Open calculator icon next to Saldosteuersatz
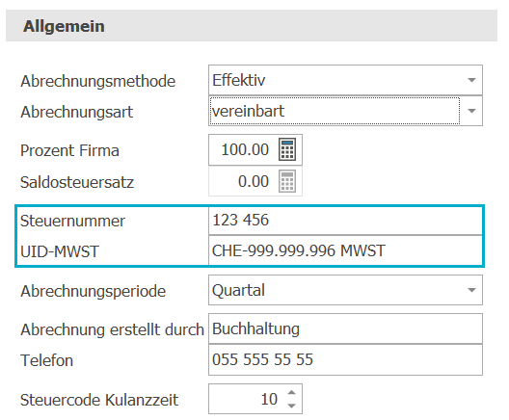509x420 pixels. pos(287,181)
